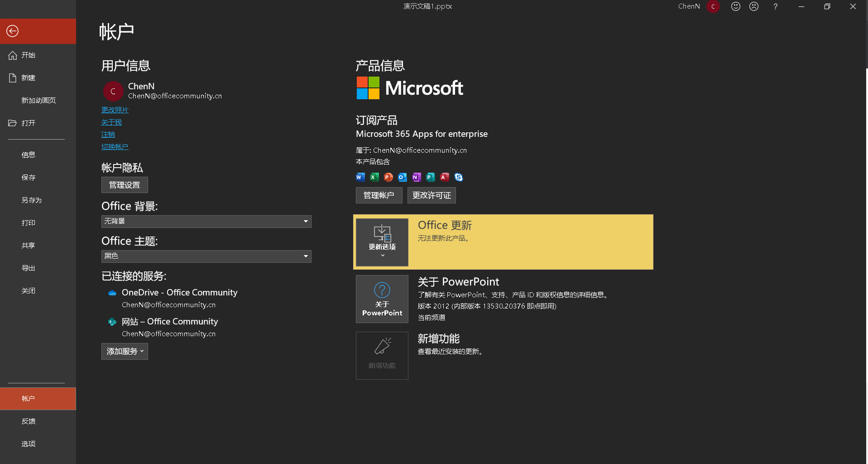The width and height of the screenshot is (868, 464).
Task: Open the 打印 page
Action: pos(38,223)
